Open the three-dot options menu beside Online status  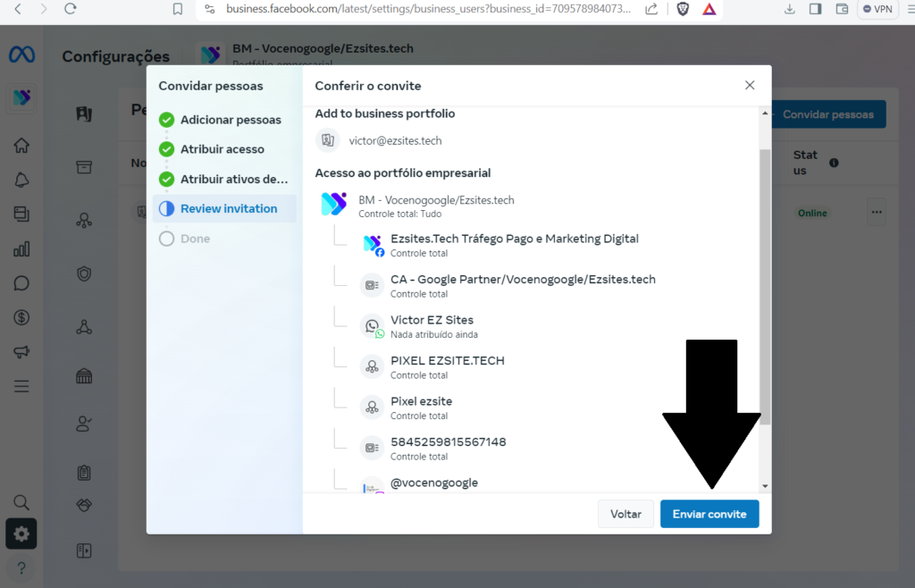point(877,213)
